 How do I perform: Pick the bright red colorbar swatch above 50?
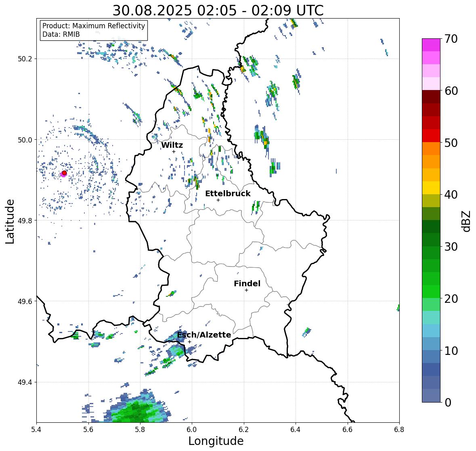(x=431, y=136)
